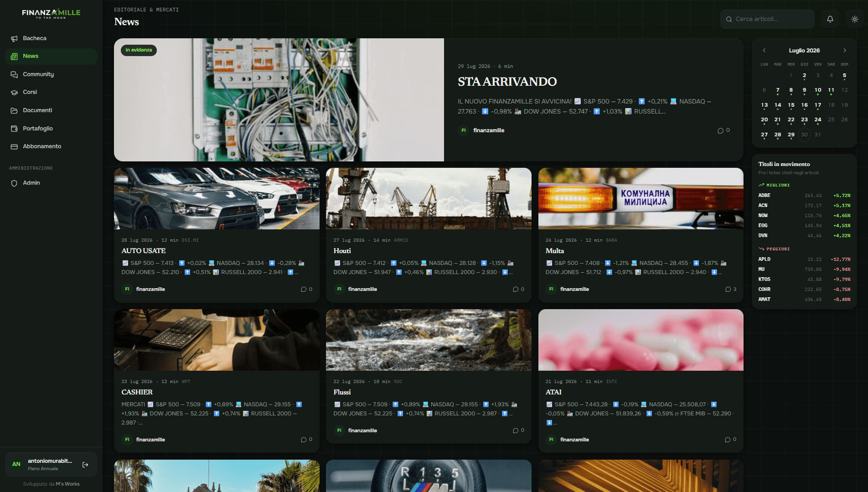This screenshot has width=868, height=492.
Task: Click the Documenti folder icon
Action: point(14,110)
